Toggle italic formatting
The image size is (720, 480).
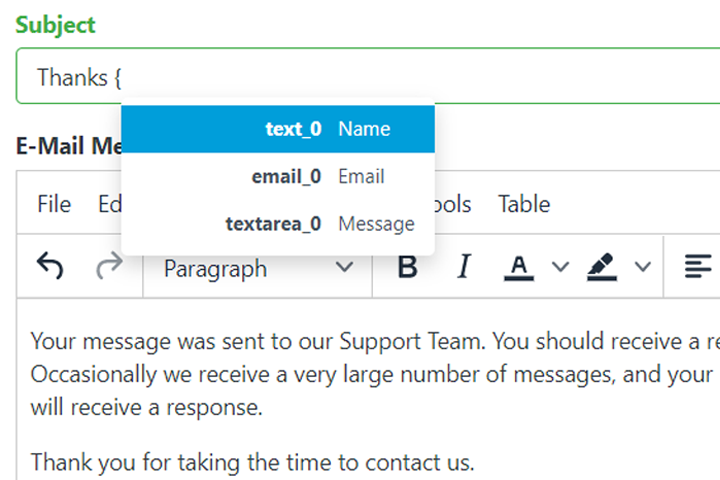coord(463,267)
